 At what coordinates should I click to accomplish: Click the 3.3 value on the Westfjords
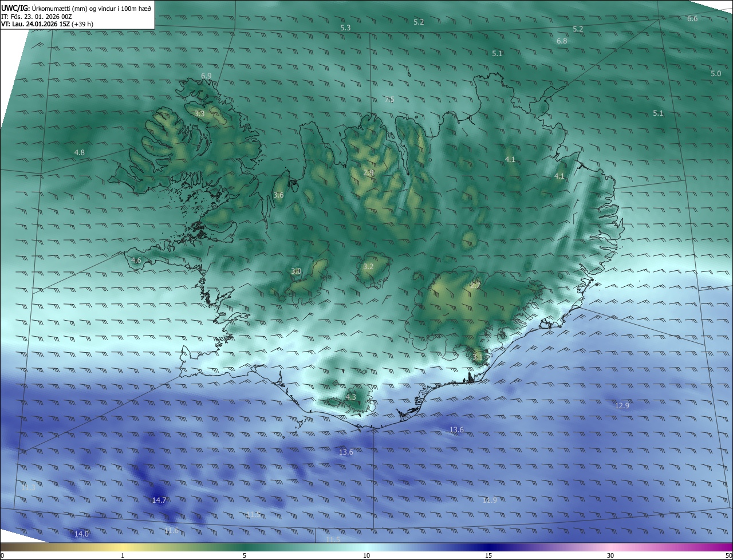[x=199, y=114]
